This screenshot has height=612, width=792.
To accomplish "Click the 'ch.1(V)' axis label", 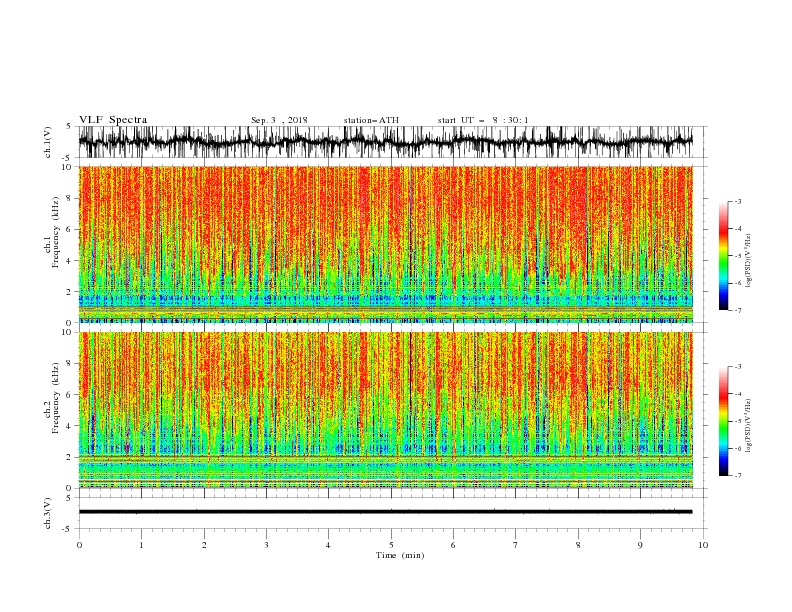I will (48, 142).
